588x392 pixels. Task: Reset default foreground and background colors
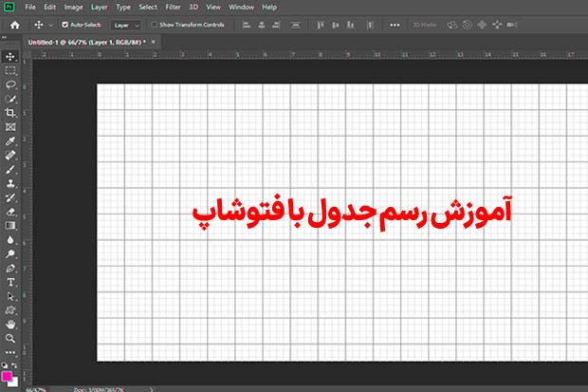[x=4, y=365]
